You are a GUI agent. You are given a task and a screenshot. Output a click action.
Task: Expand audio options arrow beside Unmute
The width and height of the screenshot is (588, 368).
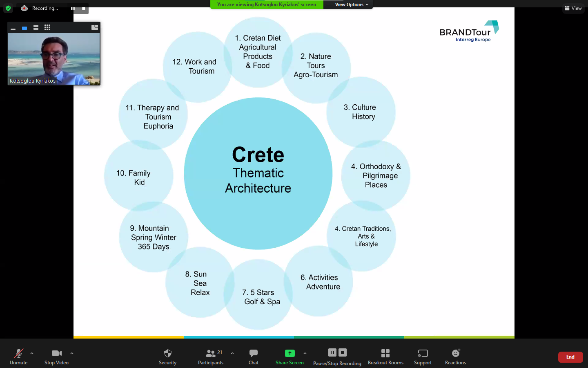point(32,353)
